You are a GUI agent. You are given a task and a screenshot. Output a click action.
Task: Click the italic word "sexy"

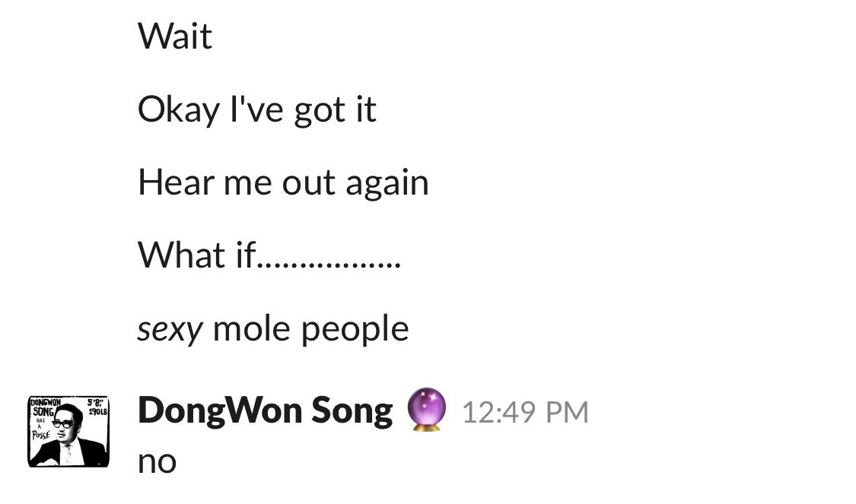click(170, 329)
